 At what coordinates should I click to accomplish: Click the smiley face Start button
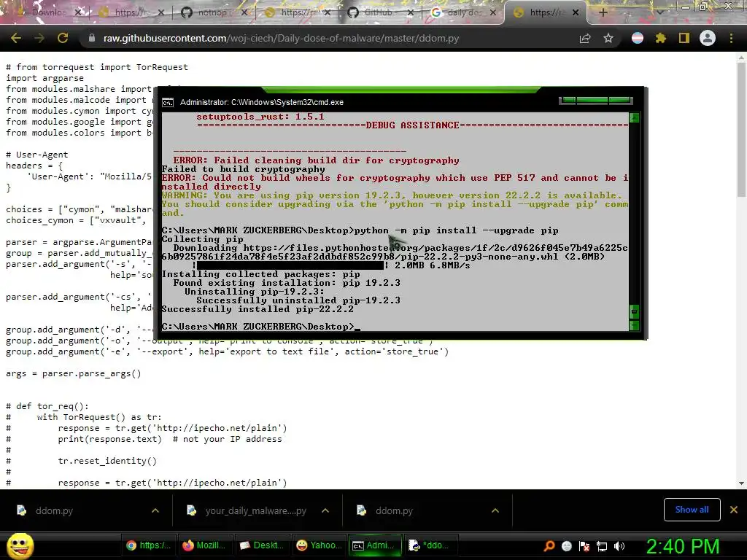(20, 546)
